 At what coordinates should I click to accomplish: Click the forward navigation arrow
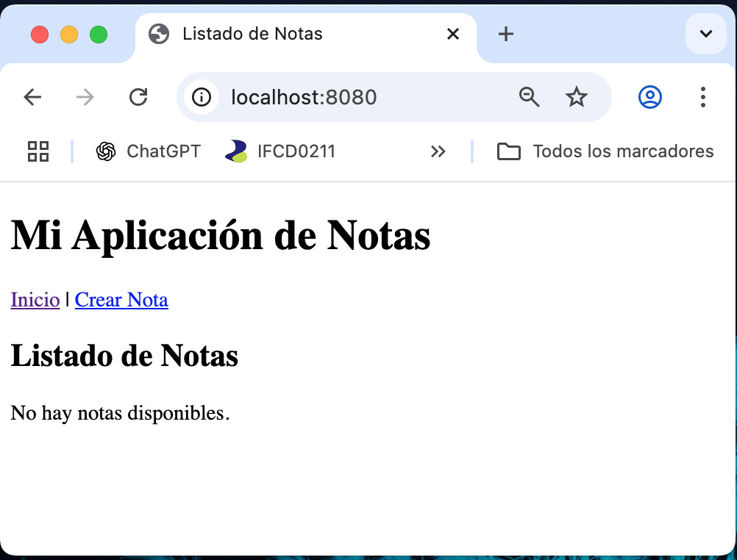(85, 97)
